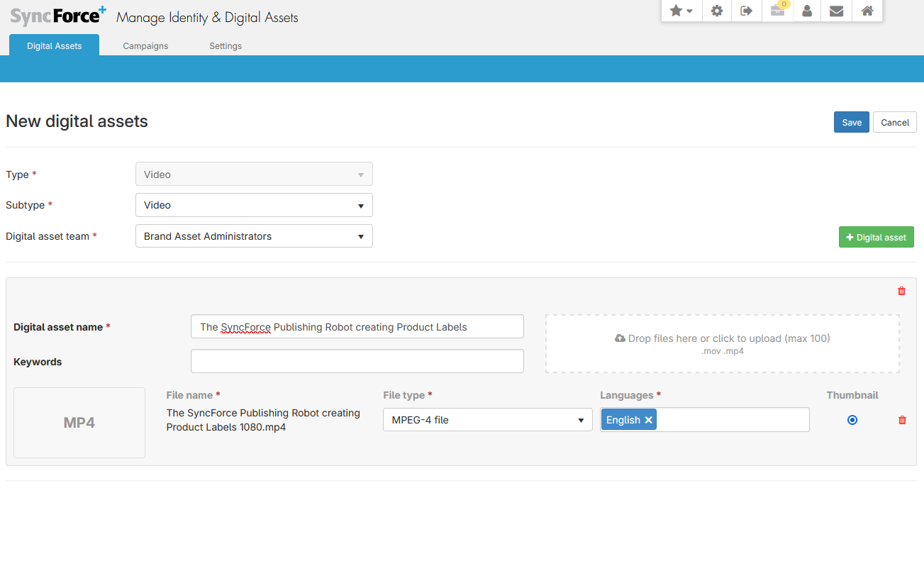Switch to the Settings tab
Viewport: 924px width, 576px height.
(226, 45)
